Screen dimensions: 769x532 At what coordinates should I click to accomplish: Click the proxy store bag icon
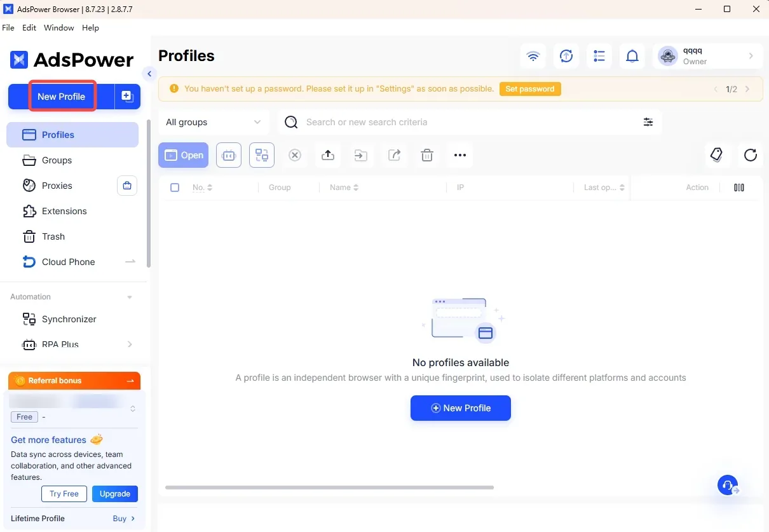[x=127, y=186]
